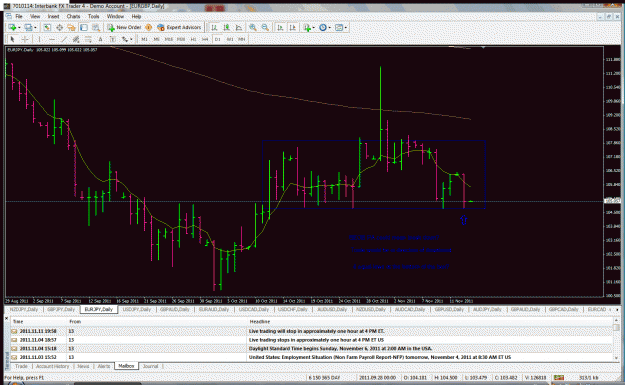Select the Fibonacci Retracement tool
The height and width of the screenshot is (385, 625).
88,39
